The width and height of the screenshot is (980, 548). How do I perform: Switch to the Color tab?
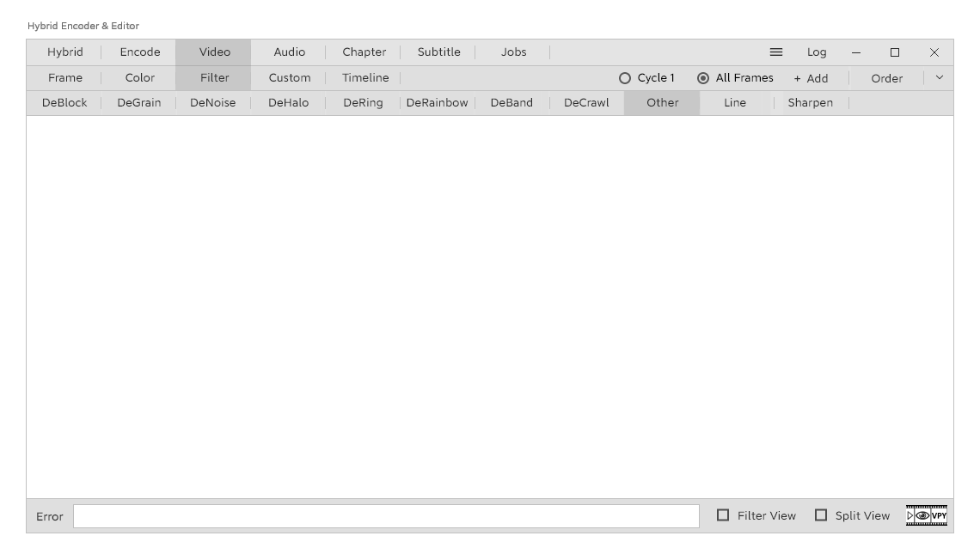(x=140, y=78)
